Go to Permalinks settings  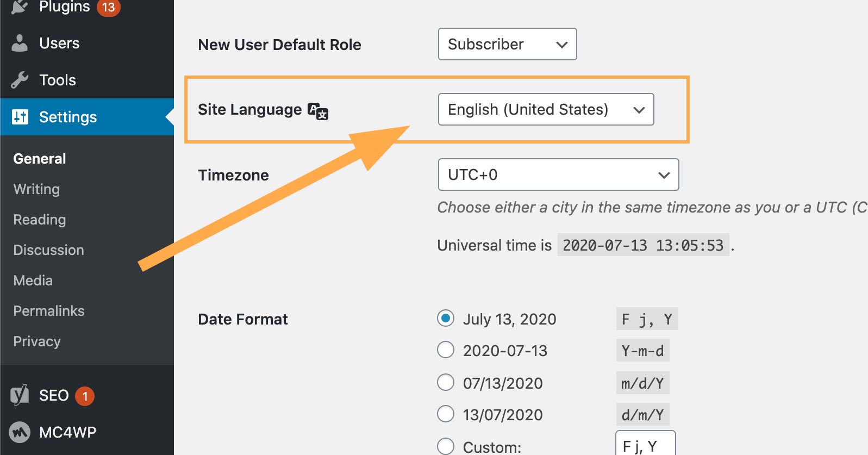pos(49,311)
